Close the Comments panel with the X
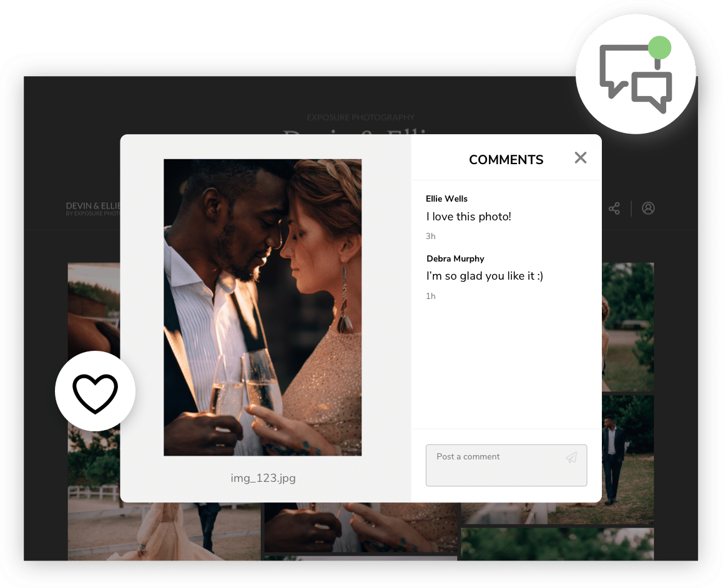The image size is (723, 588). 580,158
